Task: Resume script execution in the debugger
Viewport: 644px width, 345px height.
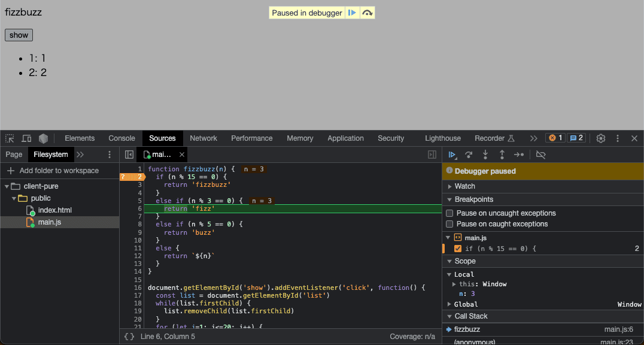Action: coord(452,155)
